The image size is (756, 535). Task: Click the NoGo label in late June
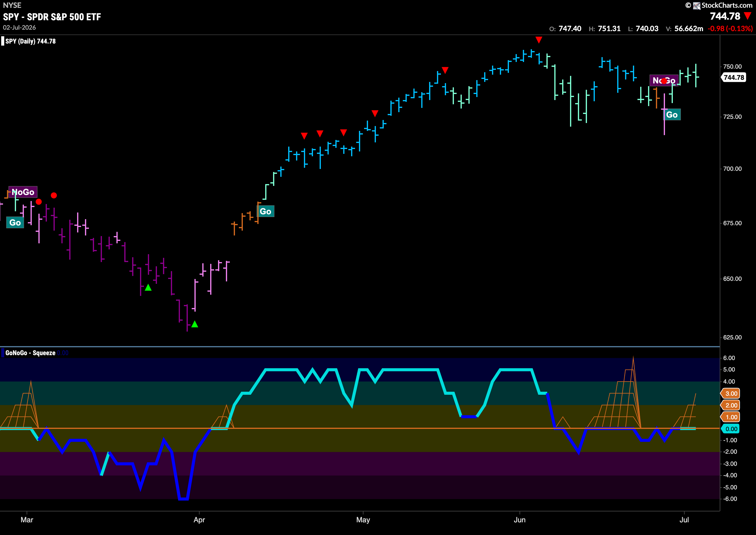[664, 80]
